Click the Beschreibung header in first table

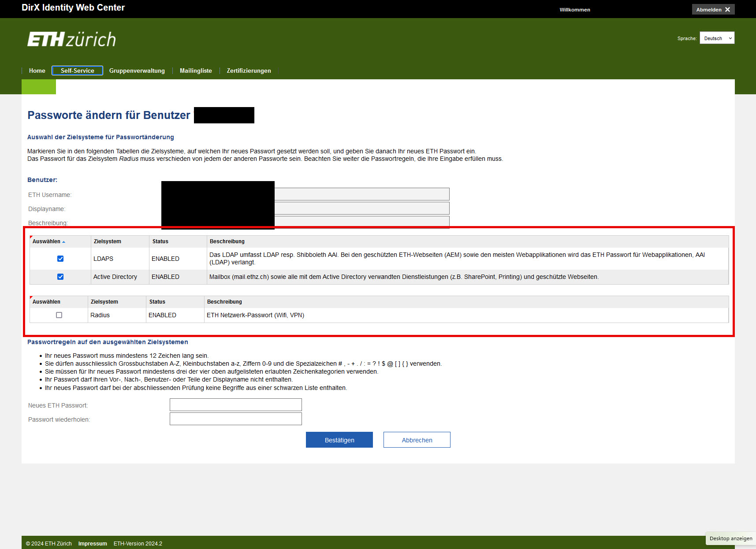[x=227, y=241]
